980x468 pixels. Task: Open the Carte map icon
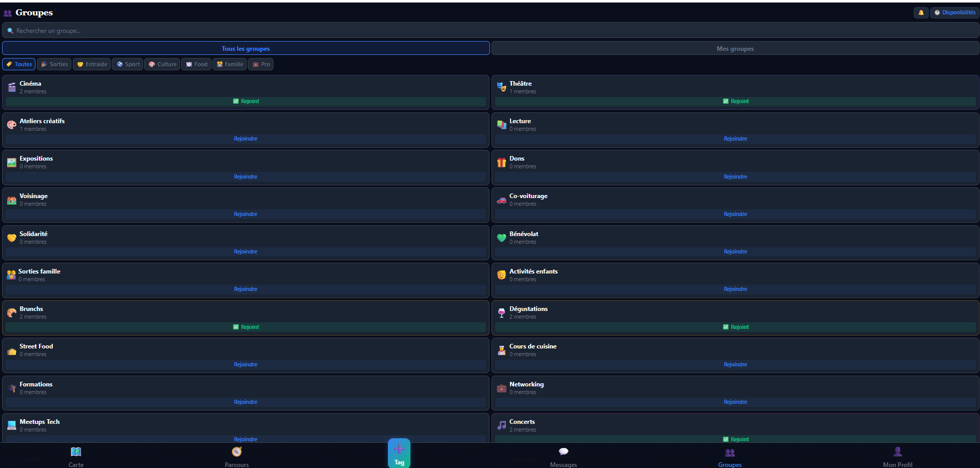pos(76,452)
